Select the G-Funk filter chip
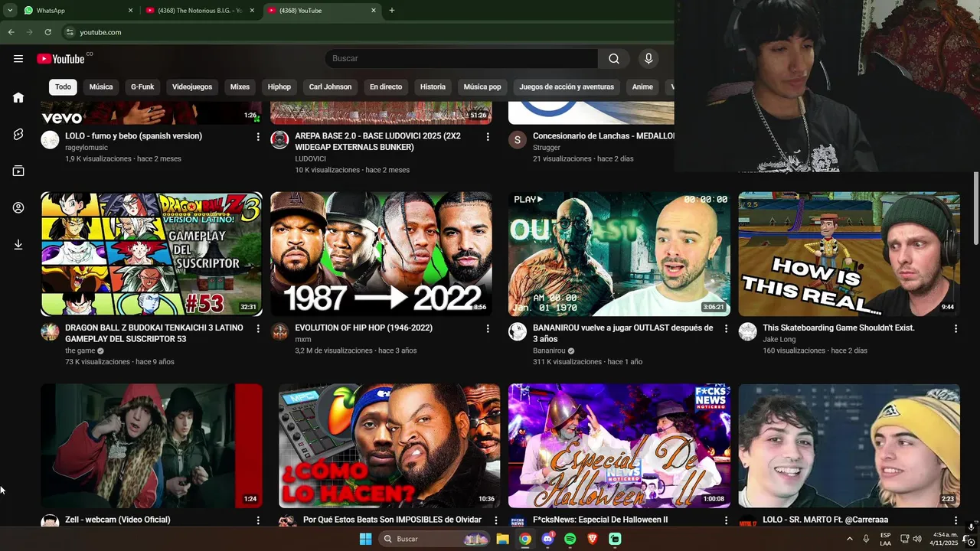 tap(142, 87)
